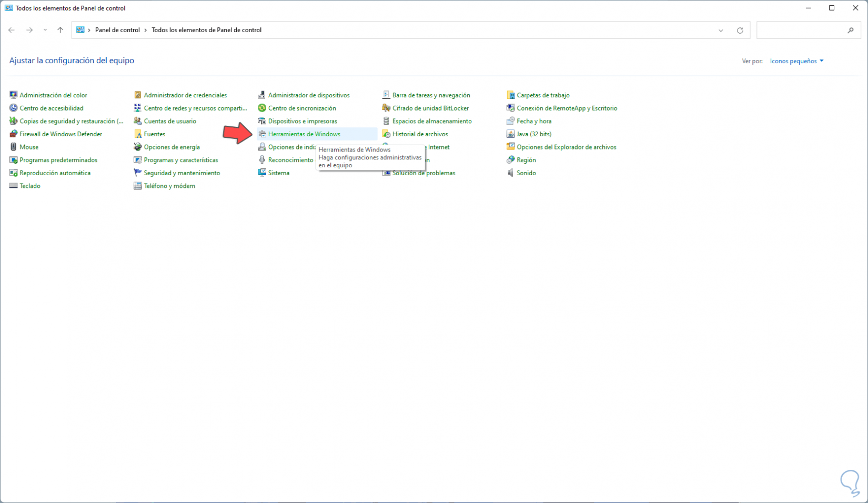
Task: Focus the Control Panel search box
Action: tap(808, 30)
